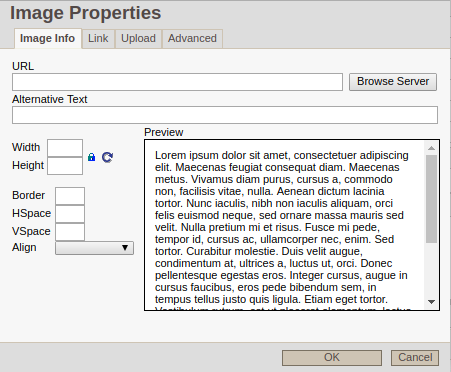Screen dimensions: 451x372
Task: Click the reset size refresh icon
Action: tap(107, 157)
